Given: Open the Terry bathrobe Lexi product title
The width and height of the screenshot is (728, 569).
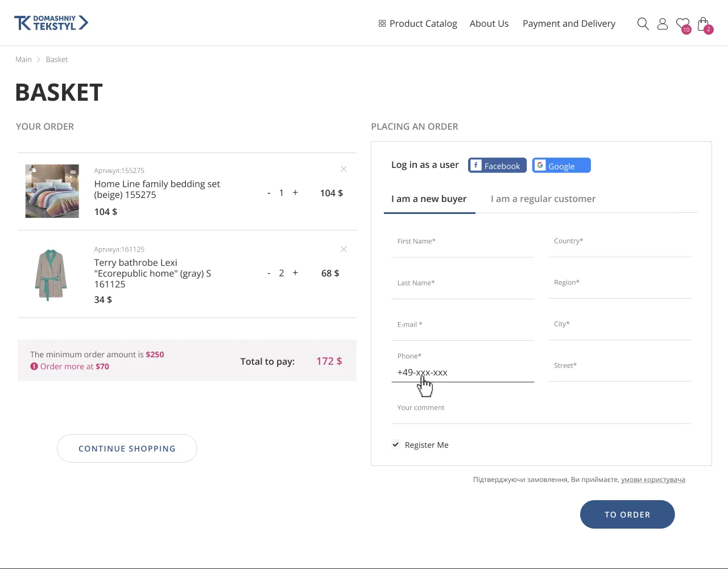Looking at the screenshot, I should (x=152, y=273).
